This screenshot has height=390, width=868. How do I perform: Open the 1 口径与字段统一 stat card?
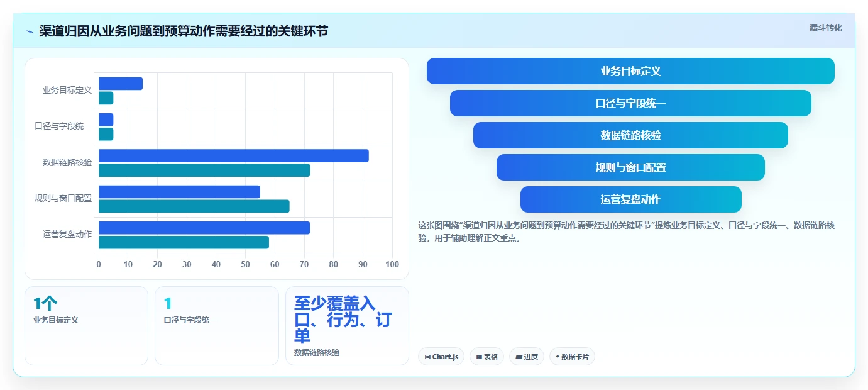click(217, 326)
